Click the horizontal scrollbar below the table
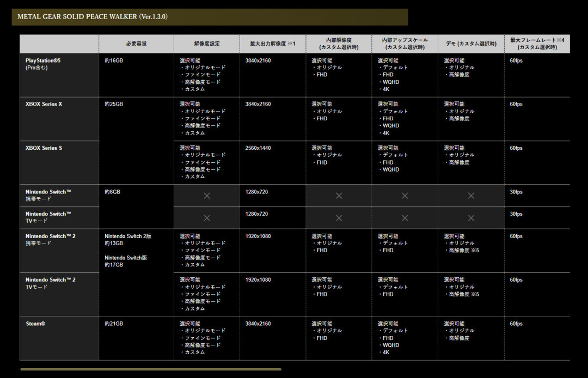This screenshot has height=378, width=588. coord(151,369)
